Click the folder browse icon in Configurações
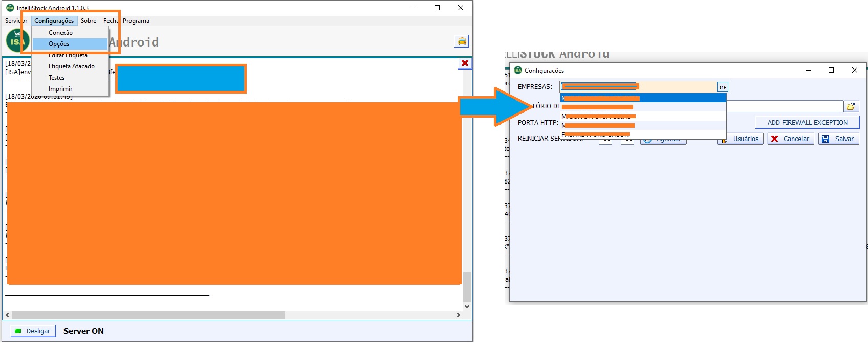Image resolution: width=868 pixels, height=344 pixels. [851, 106]
